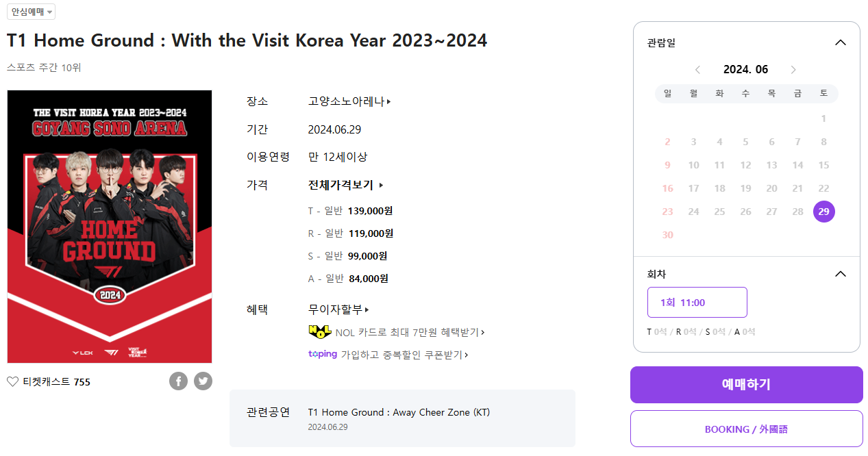Click the T1 Home Ground poster
This screenshot has height=456, width=868.
tap(110, 226)
